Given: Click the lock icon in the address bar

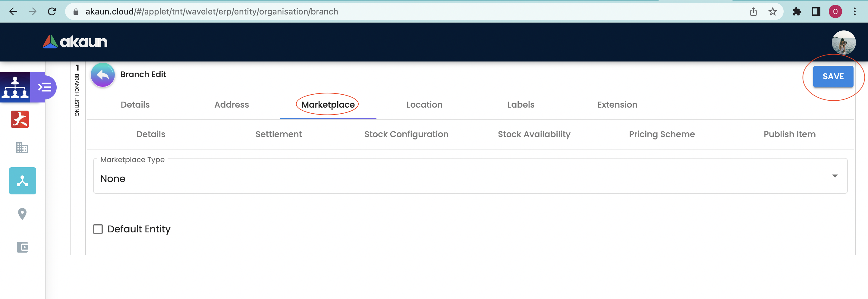Looking at the screenshot, I should [76, 12].
